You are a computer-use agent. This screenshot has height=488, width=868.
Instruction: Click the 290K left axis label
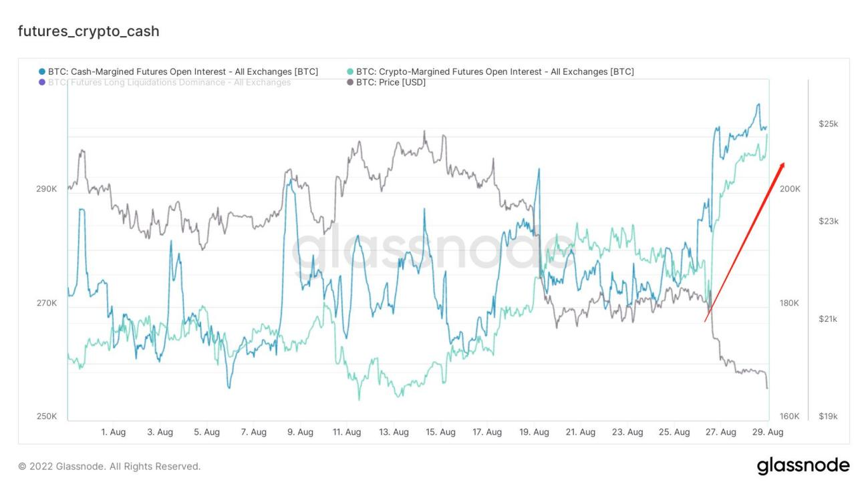click(x=46, y=189)
